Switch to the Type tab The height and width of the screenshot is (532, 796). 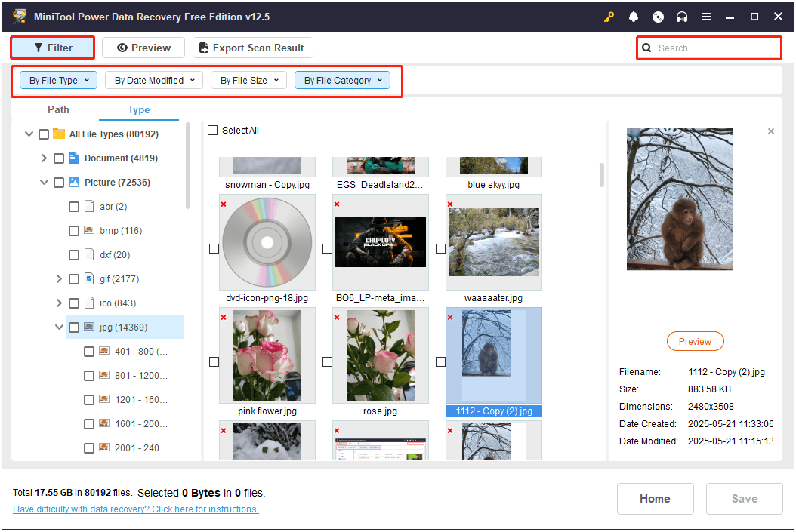(139, 109)
